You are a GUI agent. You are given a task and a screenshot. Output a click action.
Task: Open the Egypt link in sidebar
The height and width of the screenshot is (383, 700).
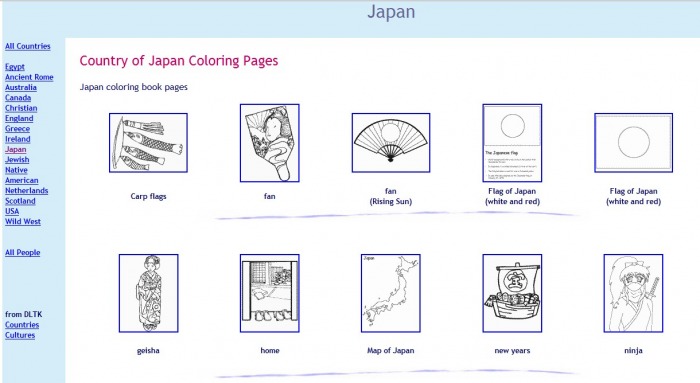tap(15, 67)
